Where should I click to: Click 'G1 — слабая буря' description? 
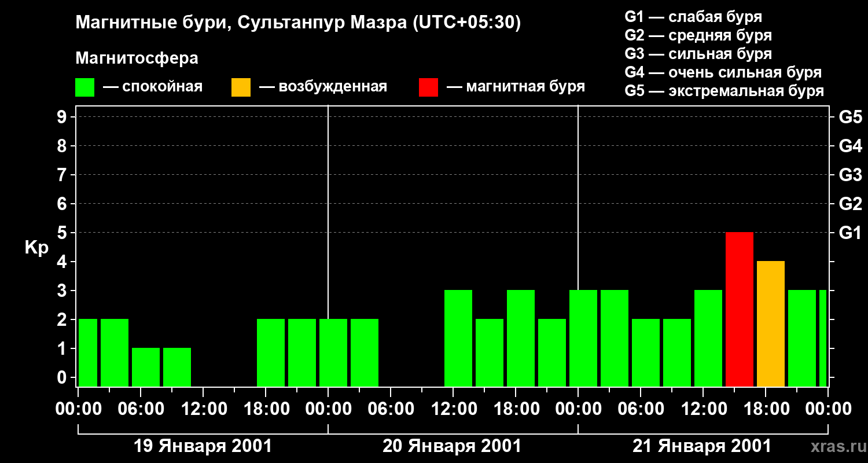693,17
